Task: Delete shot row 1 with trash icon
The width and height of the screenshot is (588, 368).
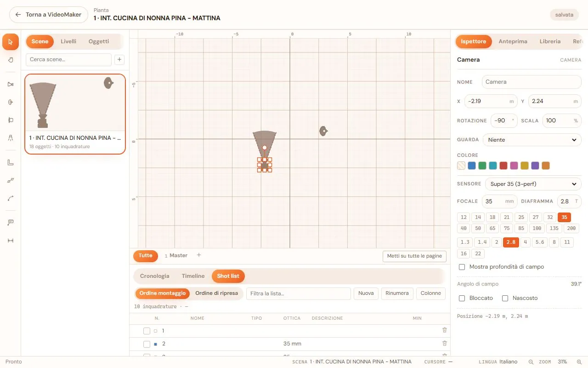Action: (444, 330)
